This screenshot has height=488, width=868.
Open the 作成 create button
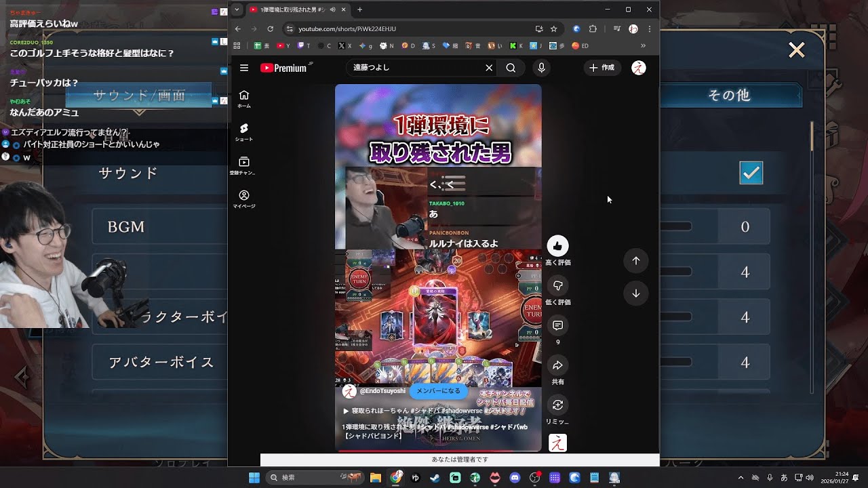tap(602, 68)
